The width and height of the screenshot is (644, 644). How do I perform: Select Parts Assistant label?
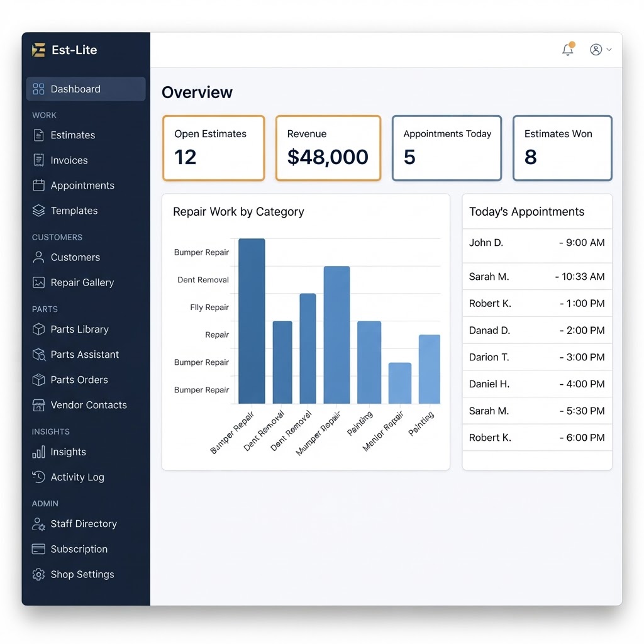(x=85, y=355)
